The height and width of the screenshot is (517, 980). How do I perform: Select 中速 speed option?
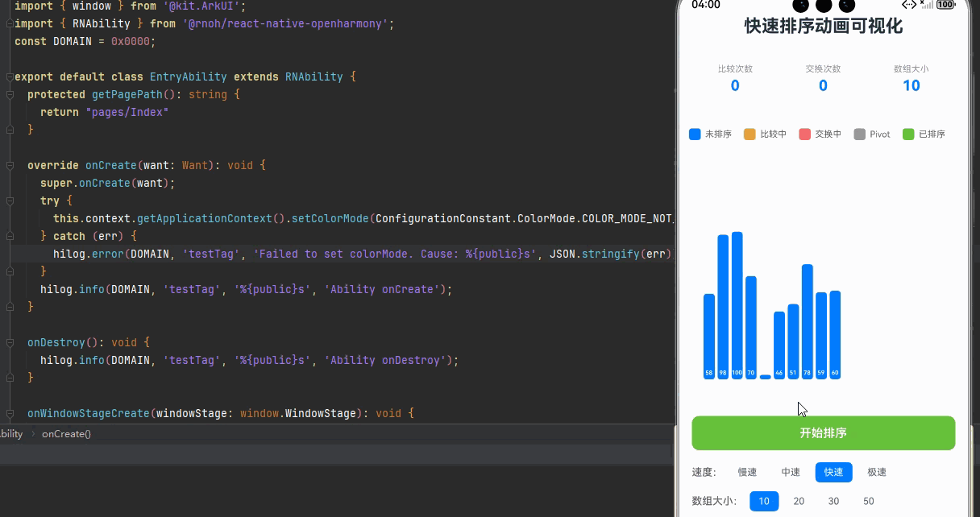click(791, 472)
